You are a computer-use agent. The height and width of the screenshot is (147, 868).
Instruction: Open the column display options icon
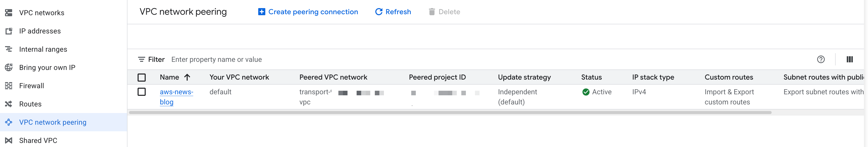coord(850,60)
